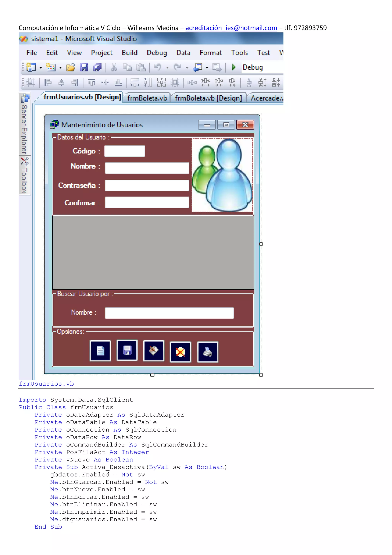Click the Save All toolbar icon

(x=97, y=67)
